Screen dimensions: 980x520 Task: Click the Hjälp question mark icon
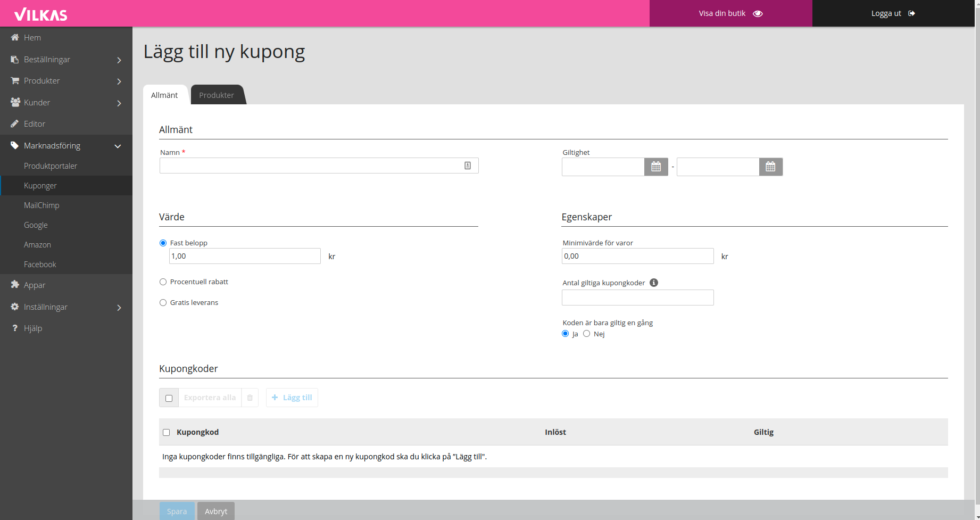point(15,328)
